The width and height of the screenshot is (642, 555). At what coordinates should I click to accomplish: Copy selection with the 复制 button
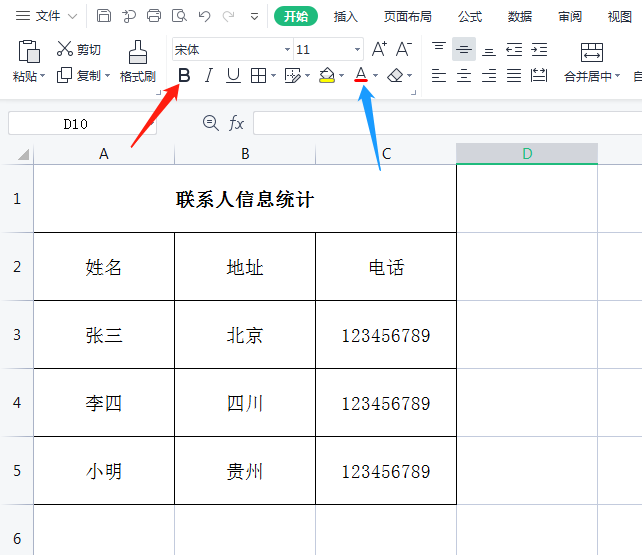point(79,75)
